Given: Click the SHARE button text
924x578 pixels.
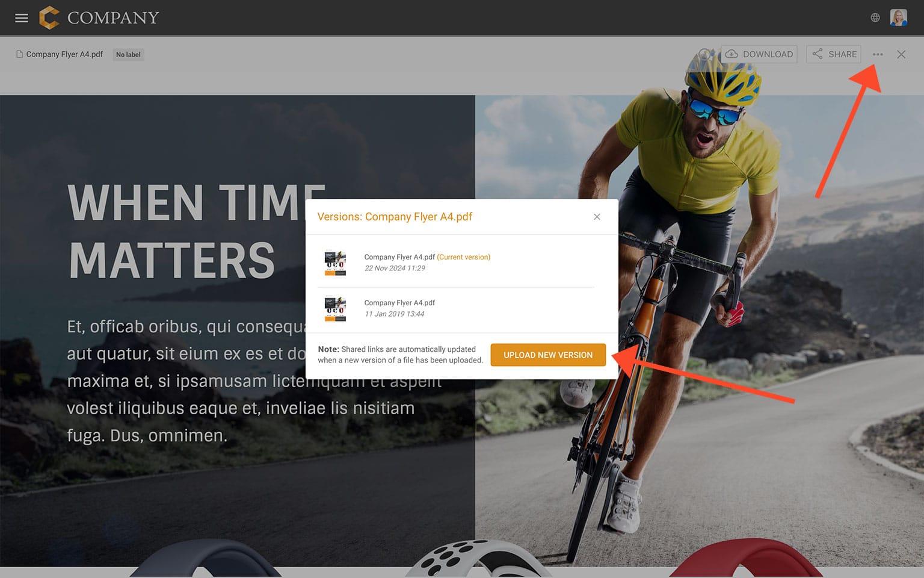Looking at the screenshot, I should tap(842, 54).
